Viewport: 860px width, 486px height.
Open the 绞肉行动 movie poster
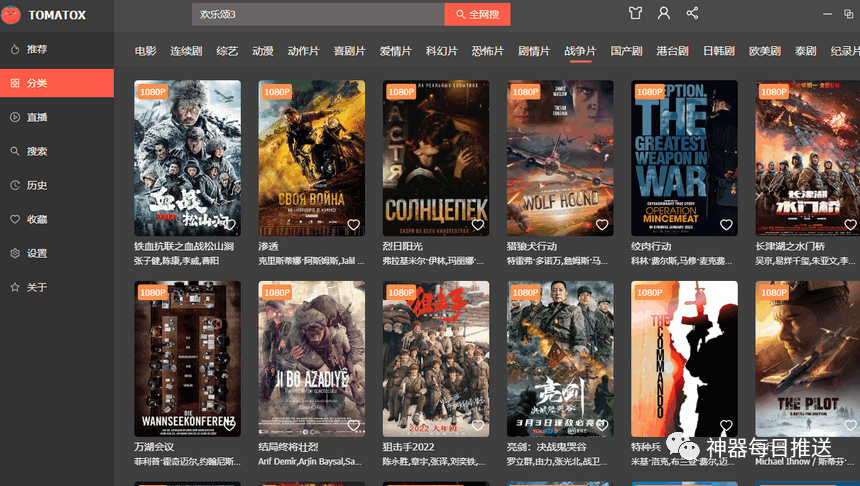[x=684, y=158]
